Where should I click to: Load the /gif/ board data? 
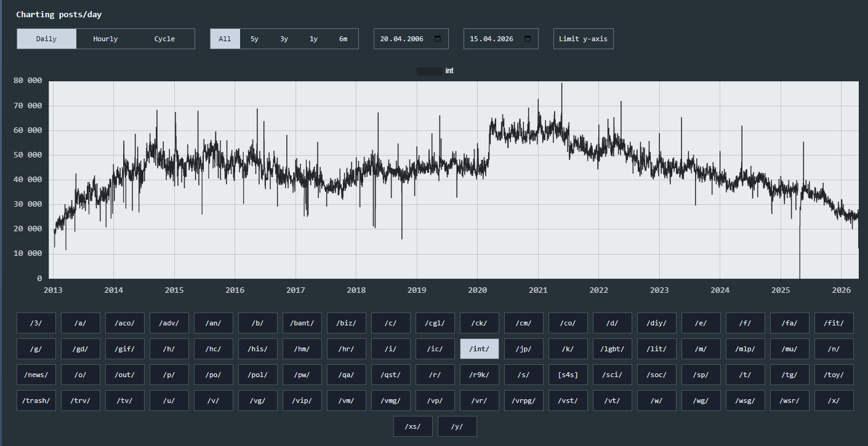126,349
